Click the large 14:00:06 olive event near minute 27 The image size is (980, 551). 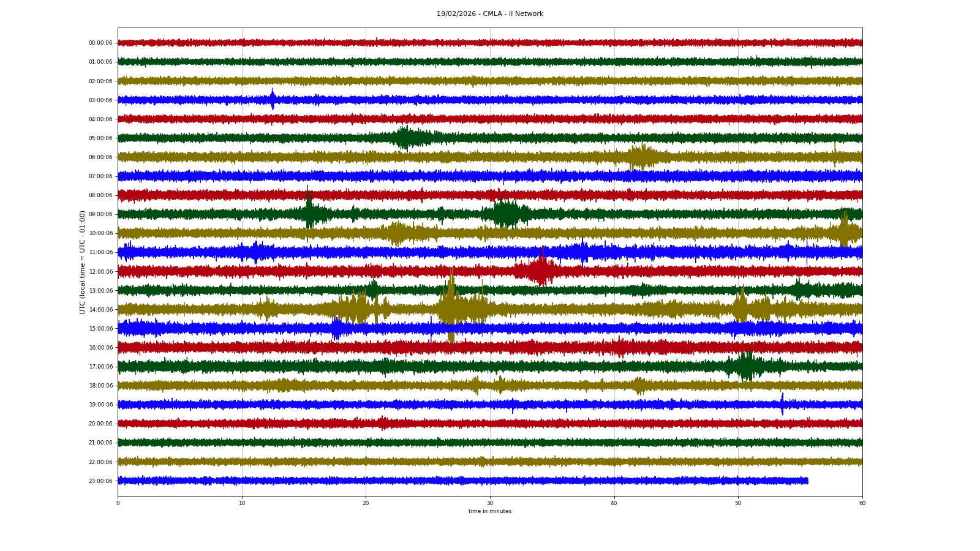click(451, 306)
